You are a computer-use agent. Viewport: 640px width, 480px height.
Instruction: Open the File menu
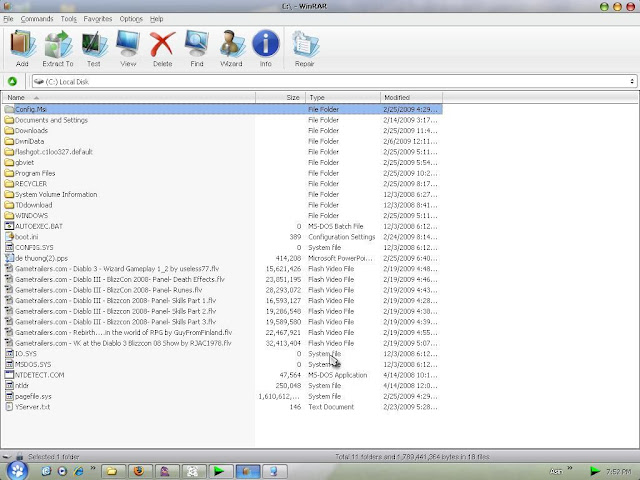(8, 19)
